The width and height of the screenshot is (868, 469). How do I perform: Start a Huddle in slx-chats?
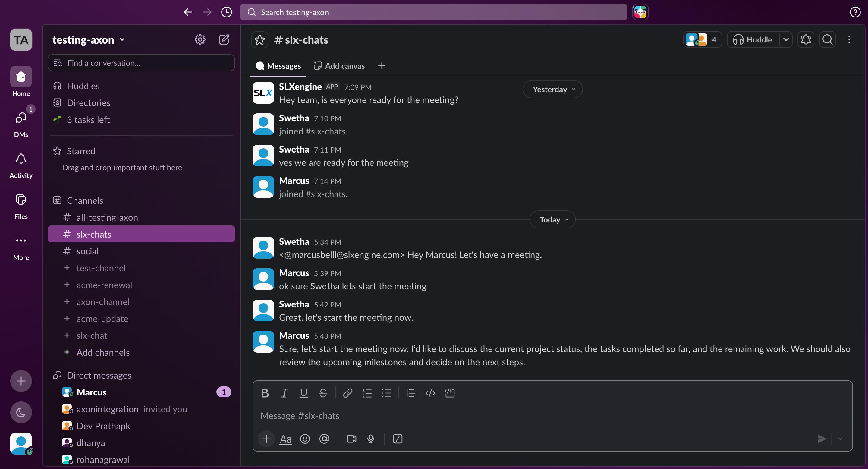click(753, 40)
